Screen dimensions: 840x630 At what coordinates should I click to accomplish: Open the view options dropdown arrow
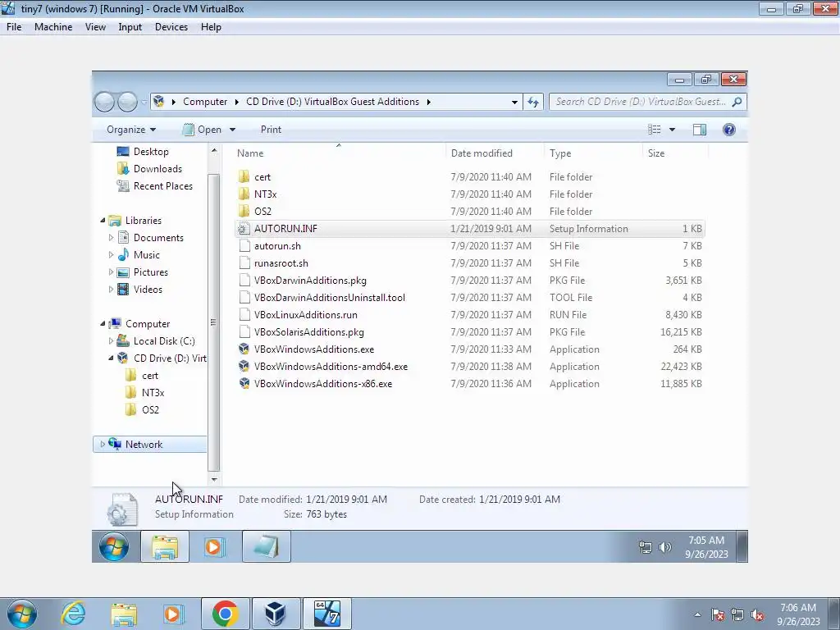672,130
